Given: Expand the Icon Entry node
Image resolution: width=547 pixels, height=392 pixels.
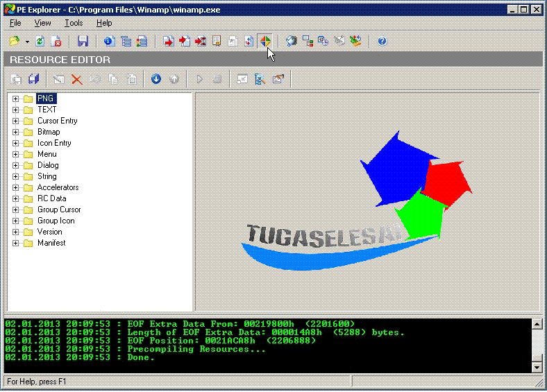Looking at the screenshot, I should (x=15, y=144).
